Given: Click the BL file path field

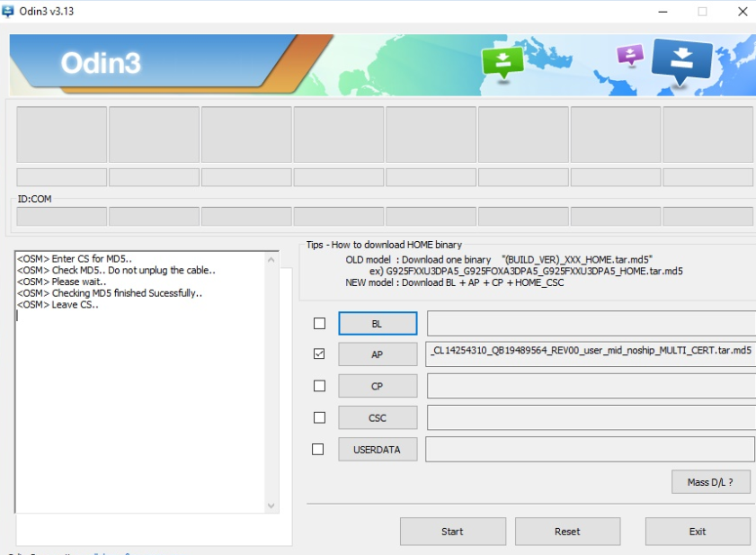Looking at the screenshot, I should pyautogui.click(x=591, y=323).
